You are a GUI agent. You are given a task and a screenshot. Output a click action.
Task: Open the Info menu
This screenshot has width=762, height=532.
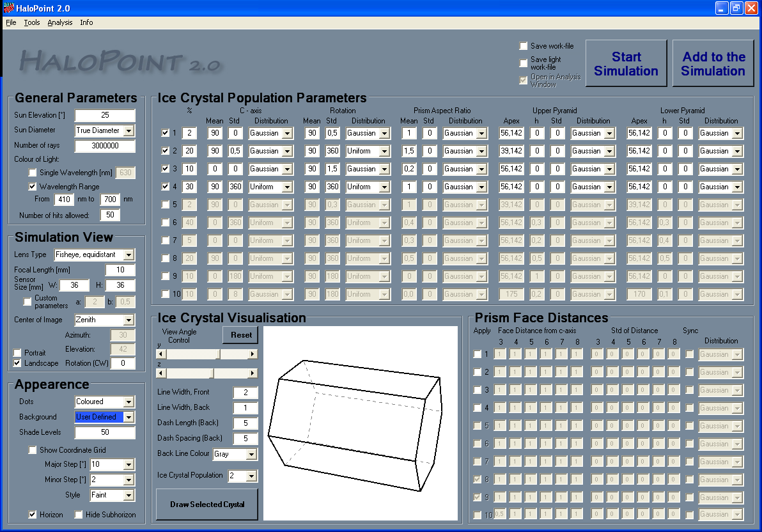86,22
